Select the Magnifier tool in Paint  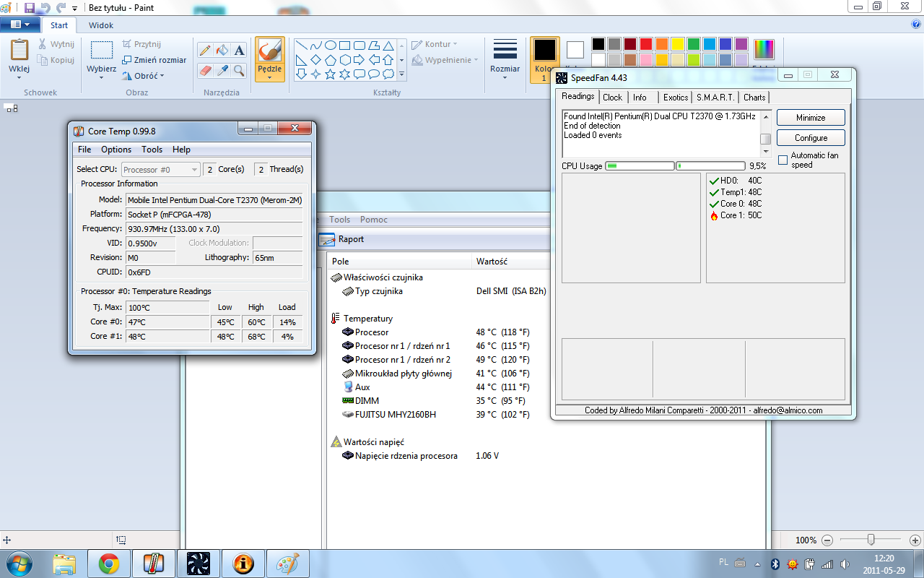(x=239, y=71)
